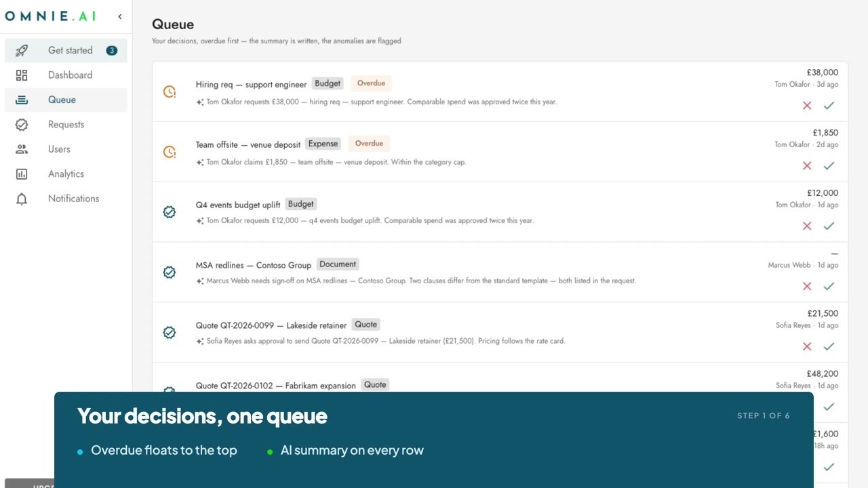Screen dimensions: 868x488
Task: Approve the Q4 events budget uplift
Action: [829, 226]
